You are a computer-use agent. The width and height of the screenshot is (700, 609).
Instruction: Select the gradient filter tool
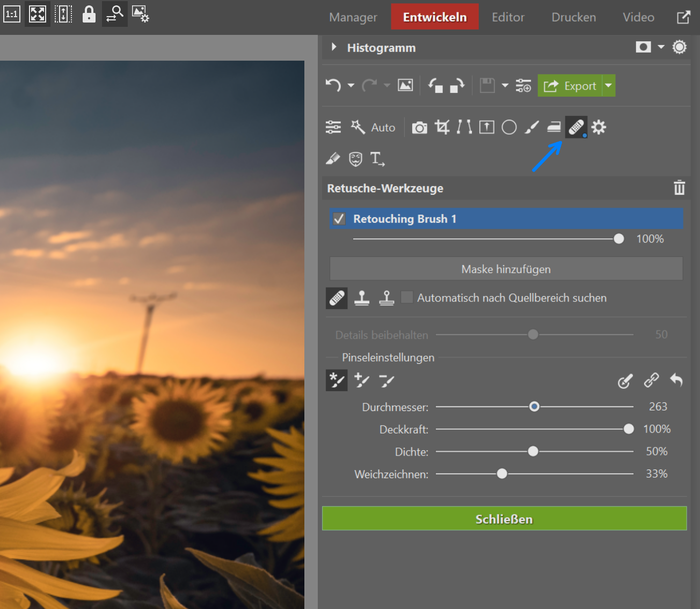[554, 127]
